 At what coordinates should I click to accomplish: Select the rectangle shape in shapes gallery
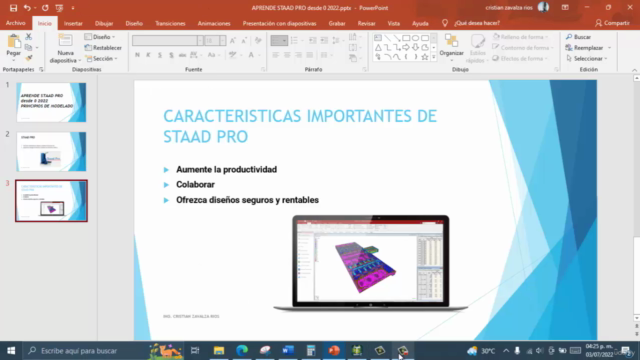[x=406, y=38]
